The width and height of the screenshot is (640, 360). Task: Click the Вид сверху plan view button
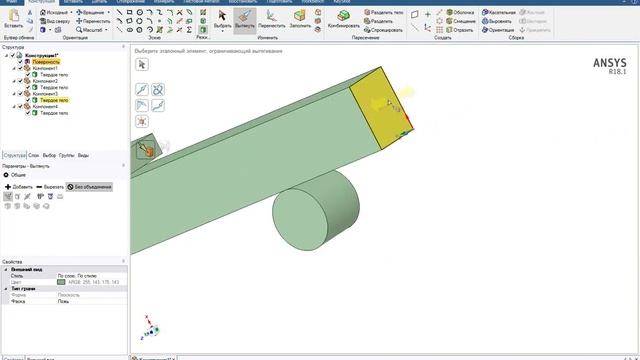[x=55, y=21]
